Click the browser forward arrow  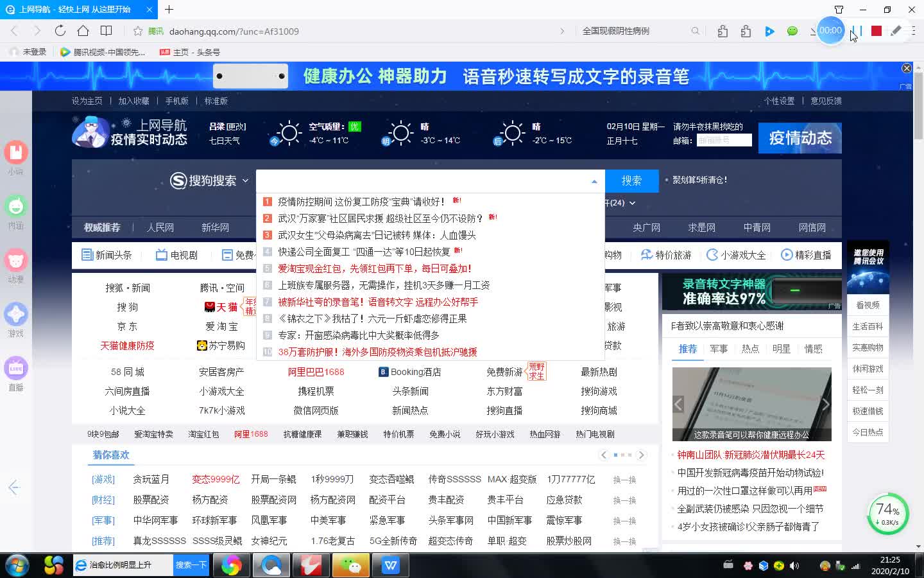point(37,31)
